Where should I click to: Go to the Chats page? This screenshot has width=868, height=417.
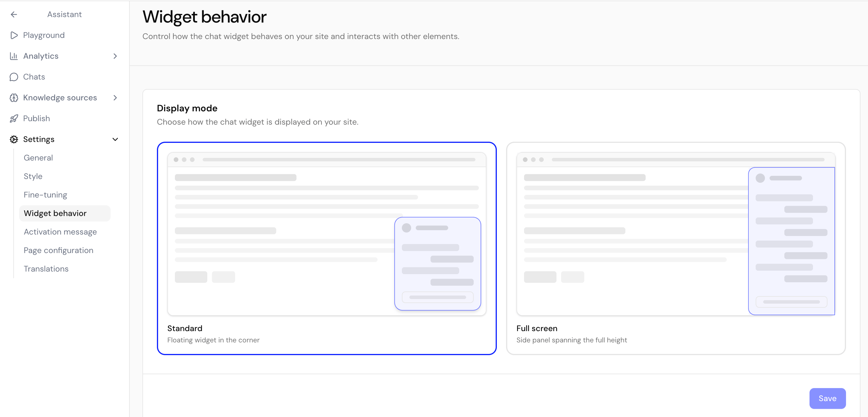pyautogui.click(x=34, y=77)
